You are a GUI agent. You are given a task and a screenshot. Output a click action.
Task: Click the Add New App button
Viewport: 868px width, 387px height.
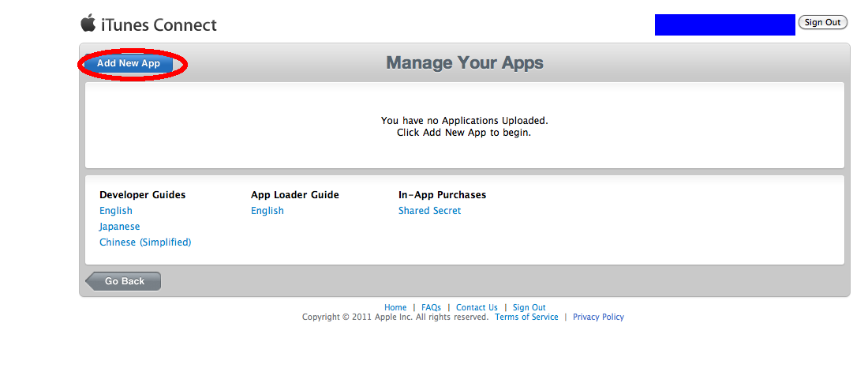click(129, 64)
